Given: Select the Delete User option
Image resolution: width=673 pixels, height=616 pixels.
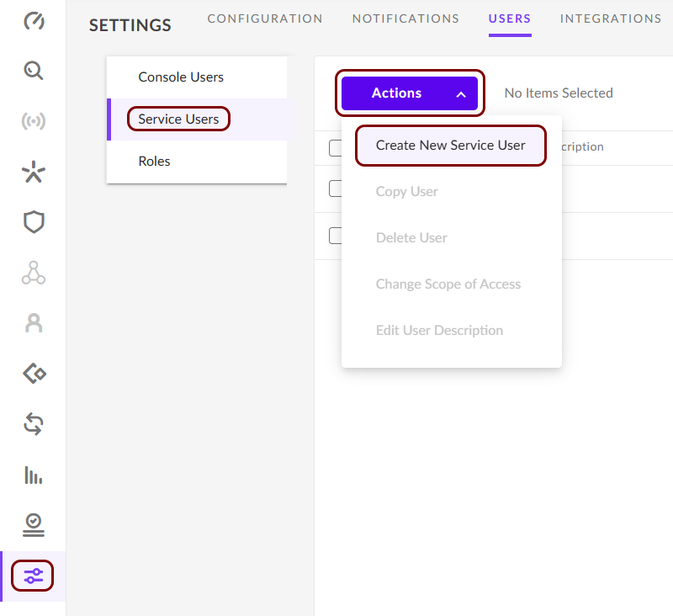Looking at the screenshot, I should [411, 238].
